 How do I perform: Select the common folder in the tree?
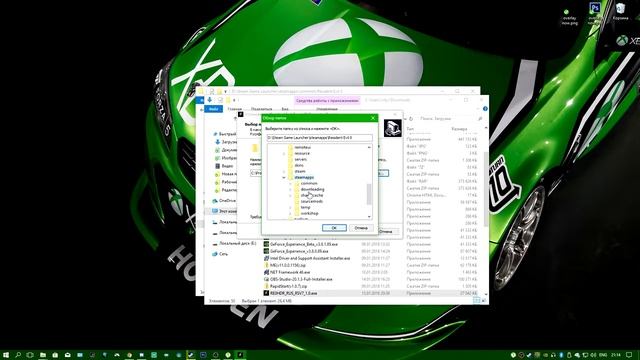click(x=309, y=183)
